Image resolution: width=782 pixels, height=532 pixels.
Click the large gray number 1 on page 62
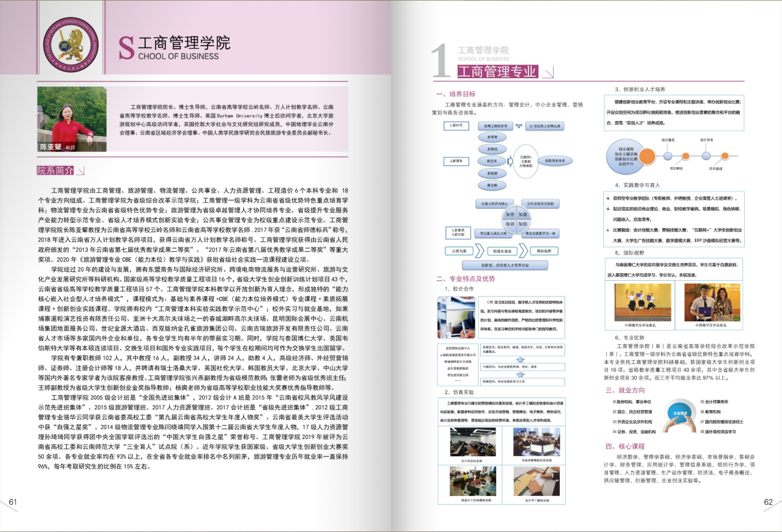[x=440, y=61]
